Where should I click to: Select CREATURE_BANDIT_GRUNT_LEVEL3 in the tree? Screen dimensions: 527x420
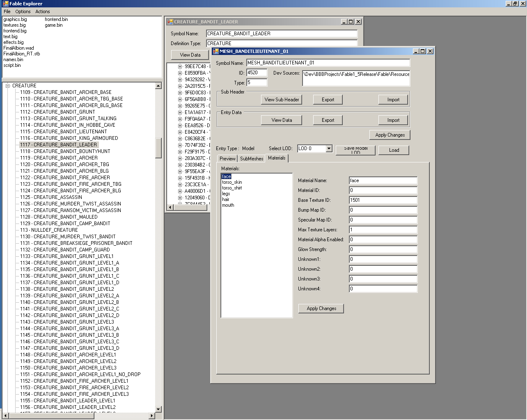tap(67, 322)
